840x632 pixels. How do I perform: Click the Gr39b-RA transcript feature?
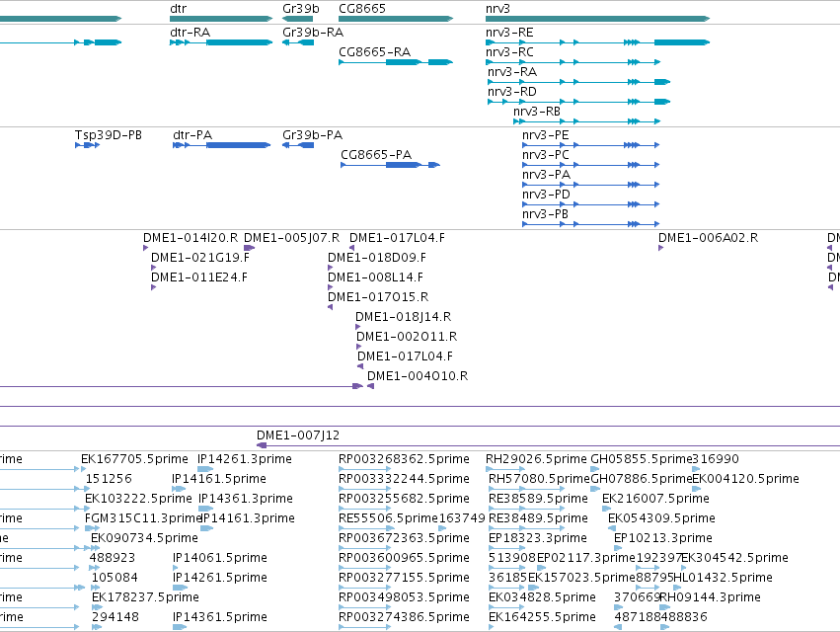(298, 42)
